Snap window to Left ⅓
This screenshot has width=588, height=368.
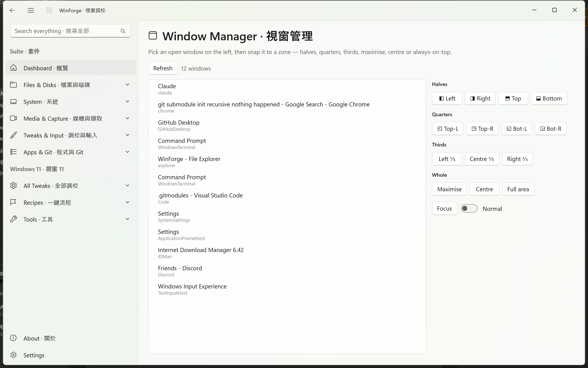tap(447, 159)
